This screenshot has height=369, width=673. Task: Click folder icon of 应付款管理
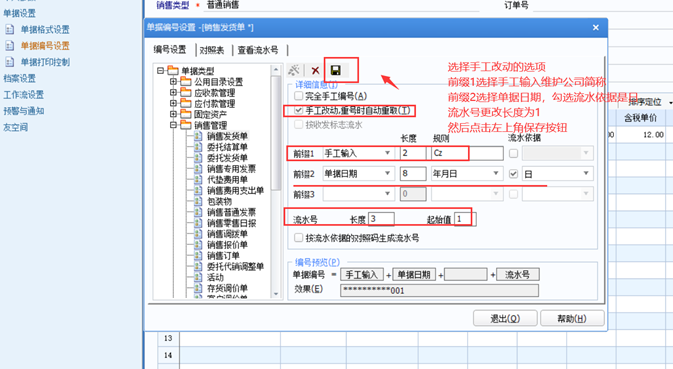(186, 103)
